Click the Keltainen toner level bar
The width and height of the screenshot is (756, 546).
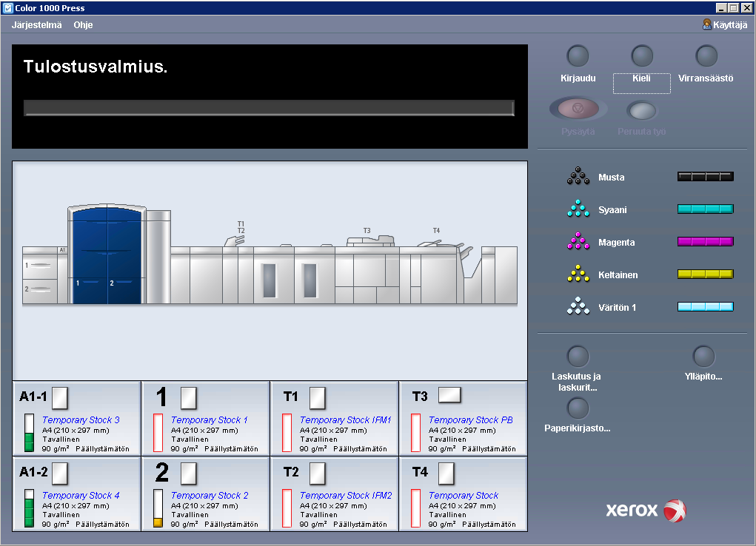[706, 274]
